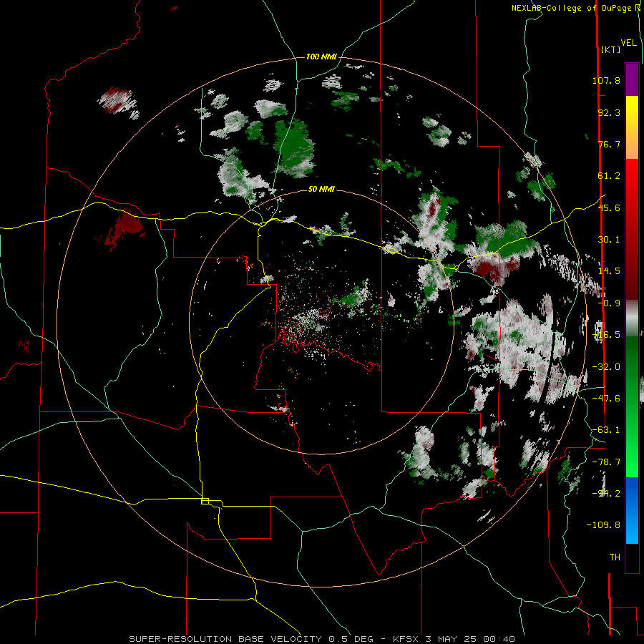644x644 pixels.
Task: Pick the light blue segment near -109.8
Action: point(632,528)
